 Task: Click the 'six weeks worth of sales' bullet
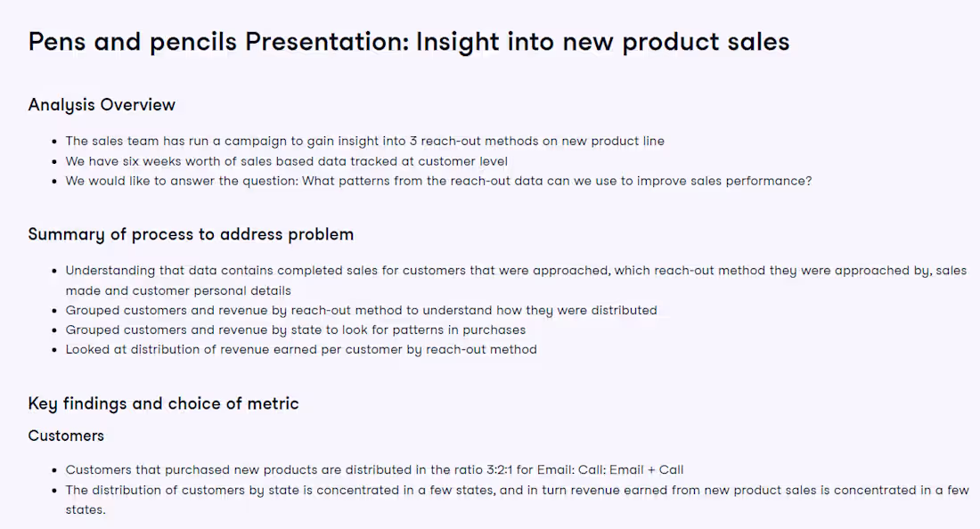(x=286, y=161)
